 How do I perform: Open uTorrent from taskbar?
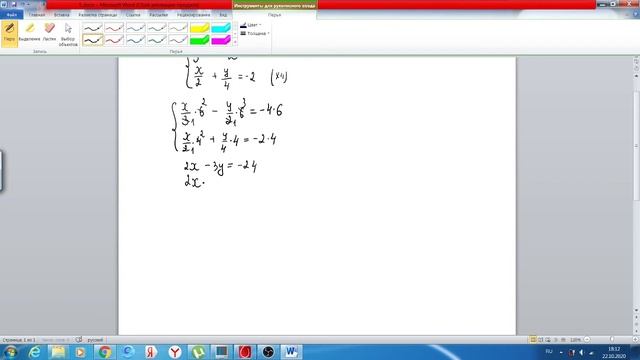[x=198, y=352]
